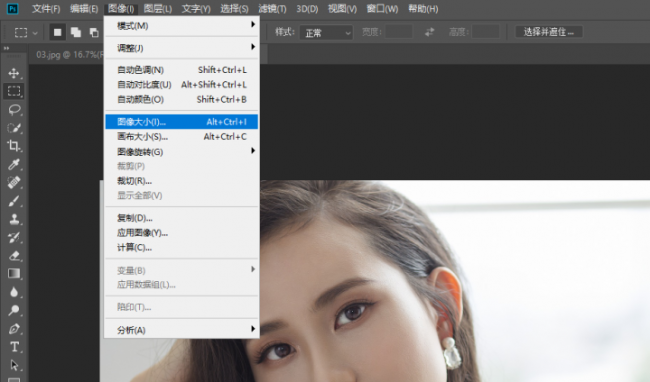Screen dimensions: 650x382
Task: Open the 编辑(E) menu
Action: tap(84, 9)
